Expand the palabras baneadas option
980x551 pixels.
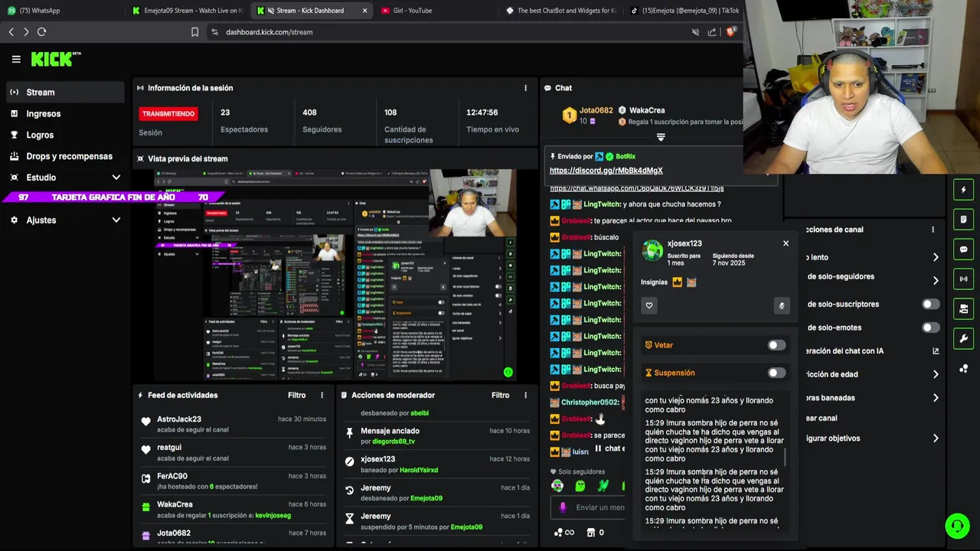coord(935,398)
